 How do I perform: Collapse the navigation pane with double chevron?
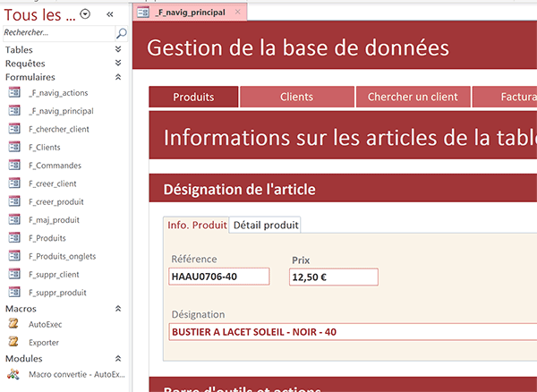(109, 14)
